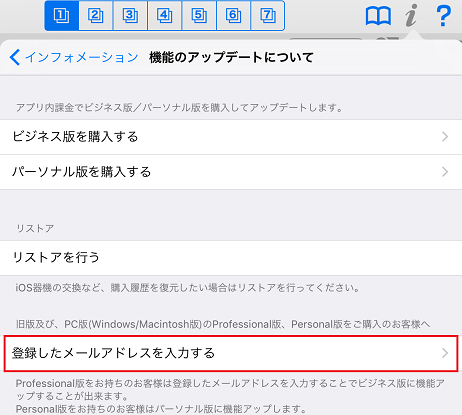Open 登録したメールアドレスを入力する row
The width and height of the screenshot is (462, 415).
pos(231,353)
